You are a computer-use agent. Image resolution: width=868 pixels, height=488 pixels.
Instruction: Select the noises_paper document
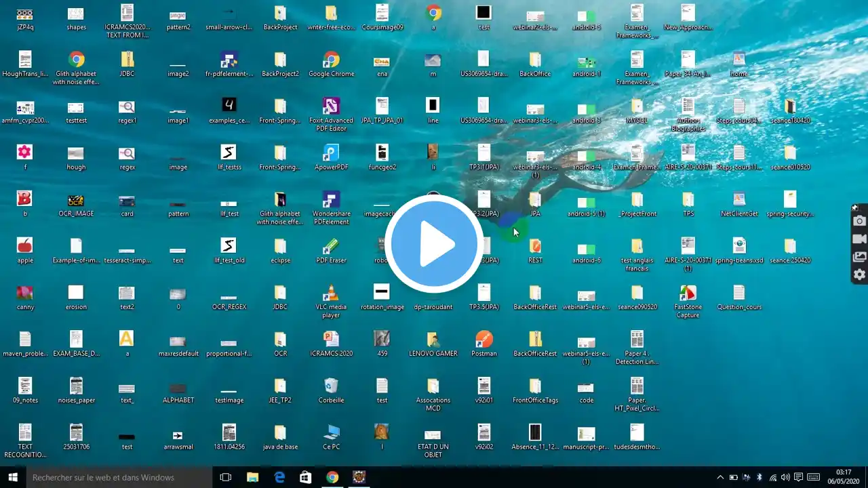76,391
